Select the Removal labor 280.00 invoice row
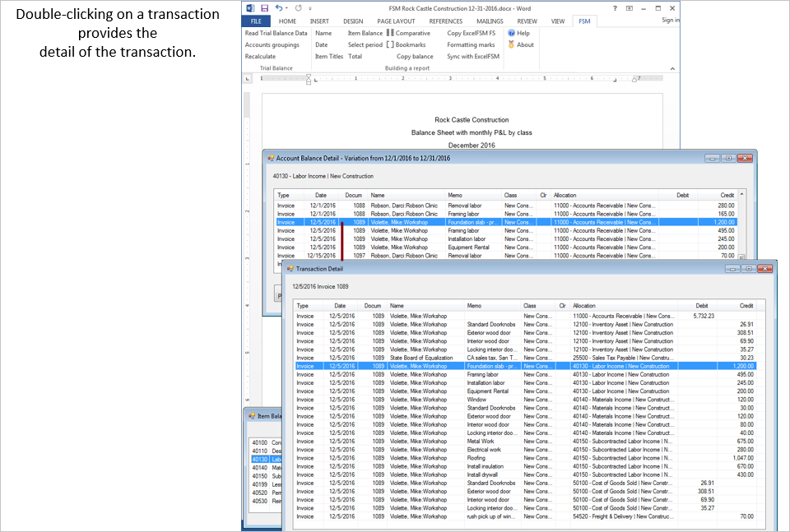 pos(506,206)
